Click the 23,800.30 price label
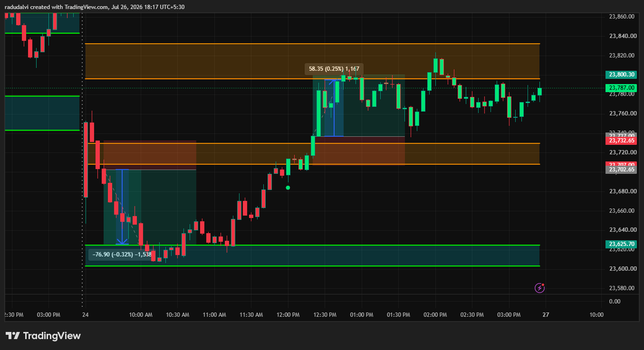The image size is (644, 350). [621, 75]
